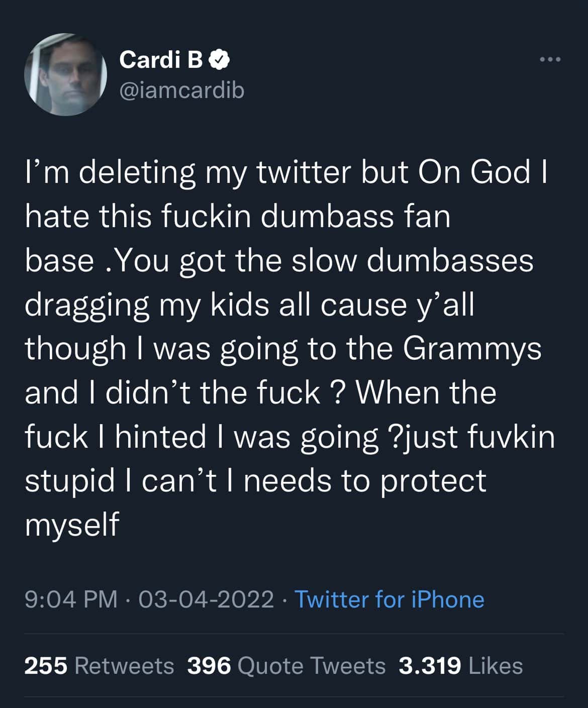Click the 3.319 like count number
This screenshot has width=588, height=708.
pyautogui.click(x=430, y=666)
